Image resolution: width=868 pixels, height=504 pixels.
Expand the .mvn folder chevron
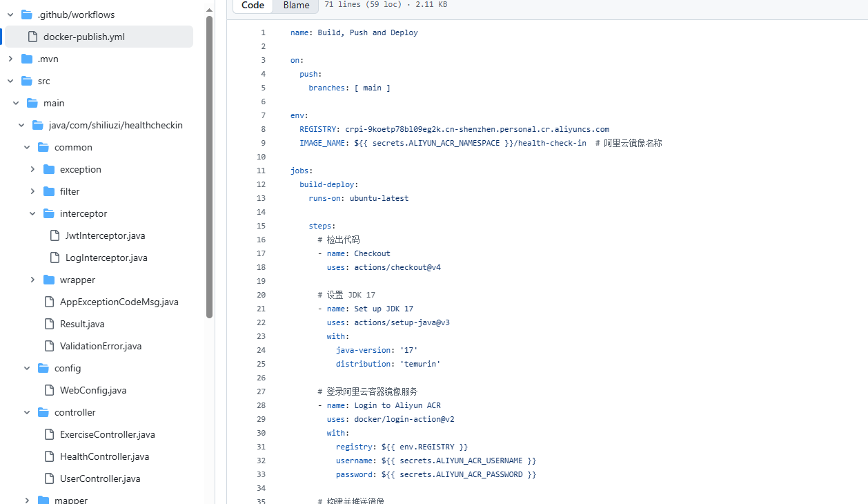(x=10, y=59)
